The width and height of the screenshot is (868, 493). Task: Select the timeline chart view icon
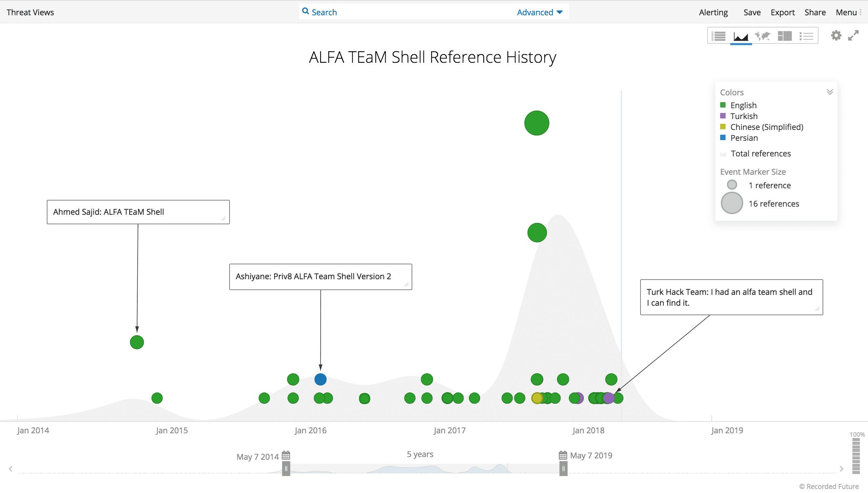[741, 36]
